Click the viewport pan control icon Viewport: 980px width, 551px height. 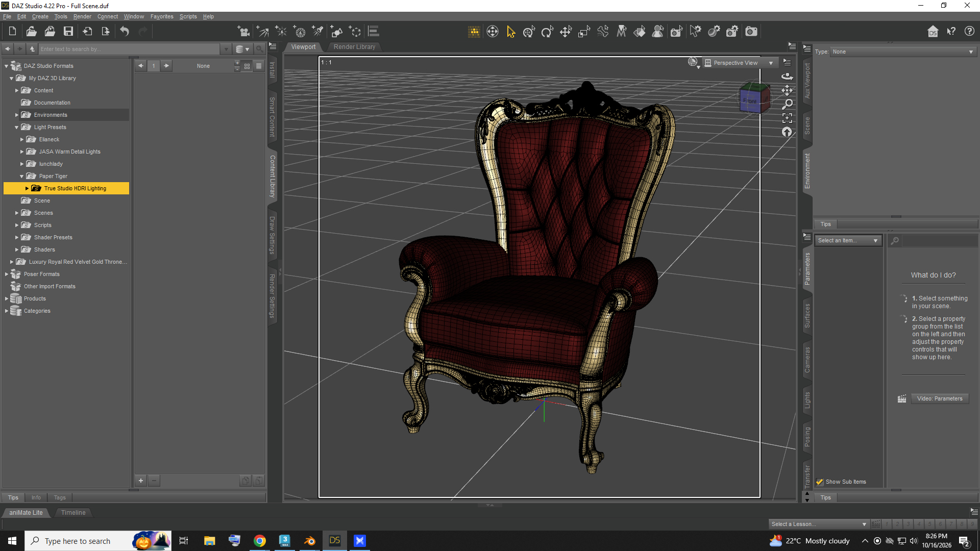click(787, 90)
